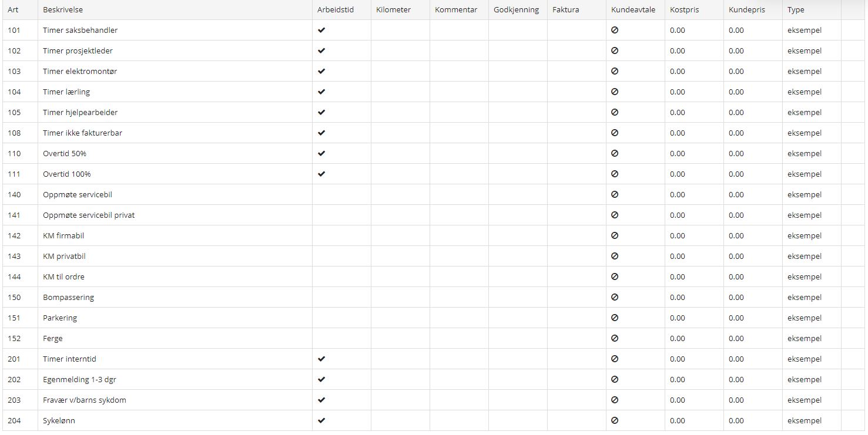Sort by the Art column header
The height and width of the screenshot is (435, 868).
coord(13,10)
